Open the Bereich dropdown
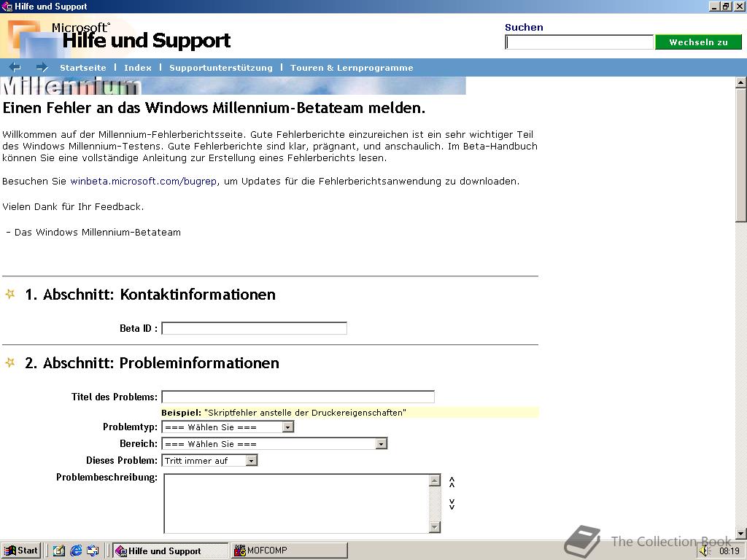Screen dimensions: 747x560 tap(274, 443)
